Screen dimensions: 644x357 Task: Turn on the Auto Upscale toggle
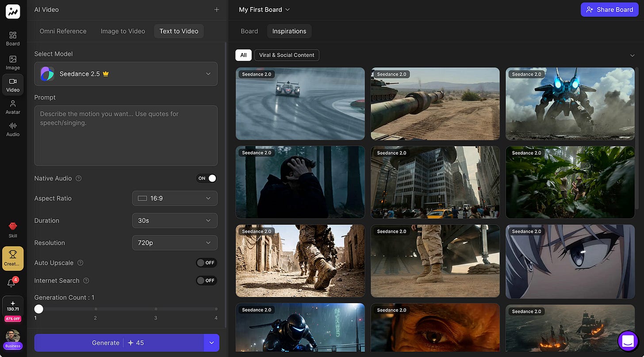207,263
